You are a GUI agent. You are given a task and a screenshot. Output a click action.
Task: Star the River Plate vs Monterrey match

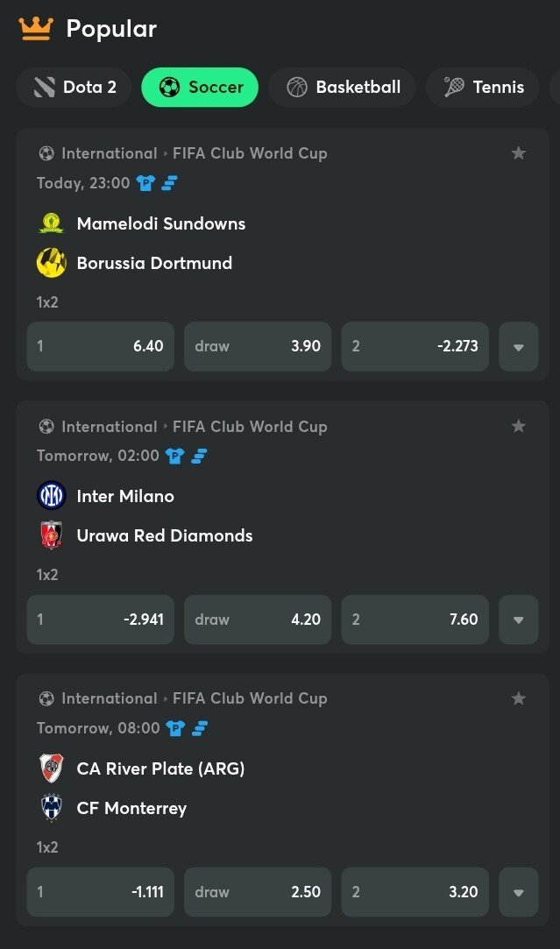click(518, 698)
